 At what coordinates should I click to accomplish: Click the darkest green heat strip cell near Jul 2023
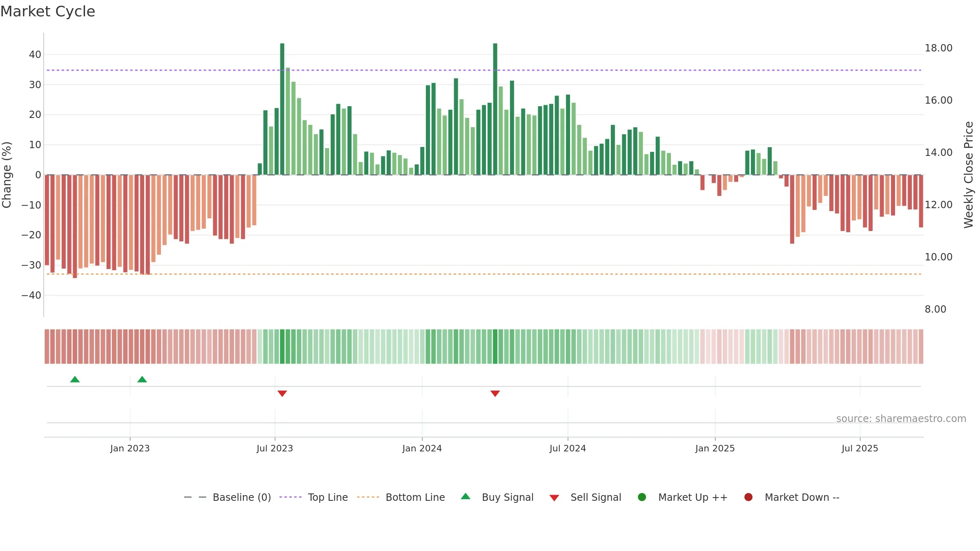coord(282,347)
